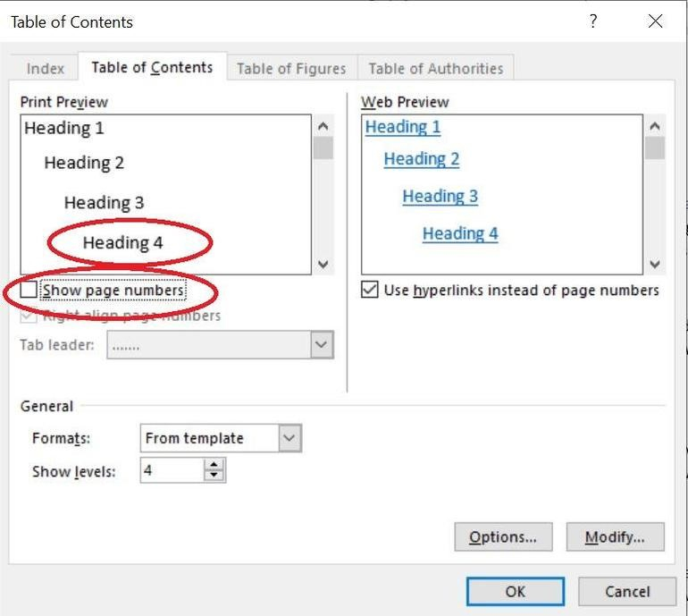Confirm with the OK button
Image resolution: width=688 pixels, height=616 pixels.
[x=515, y=592]
